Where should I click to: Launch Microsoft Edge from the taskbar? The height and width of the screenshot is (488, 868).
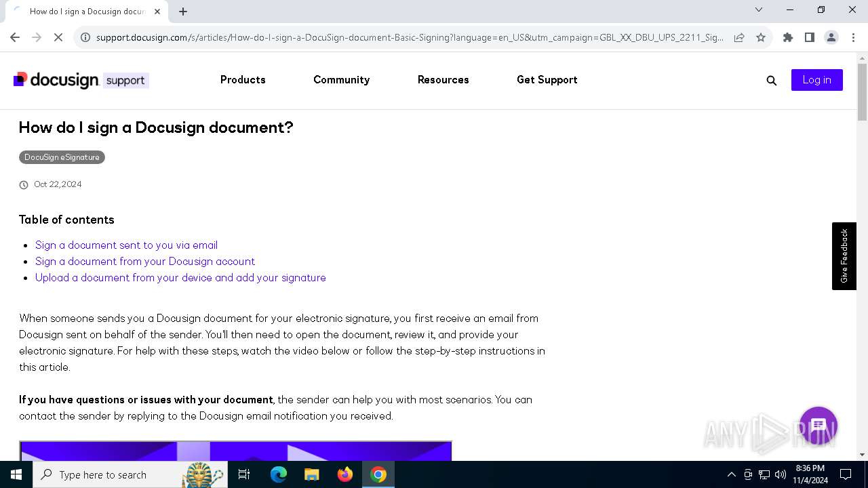(279, 474)
